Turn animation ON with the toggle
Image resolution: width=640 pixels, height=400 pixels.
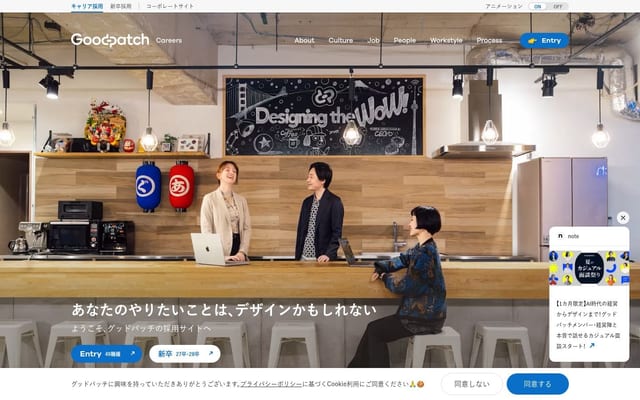(x=538, y=6)
